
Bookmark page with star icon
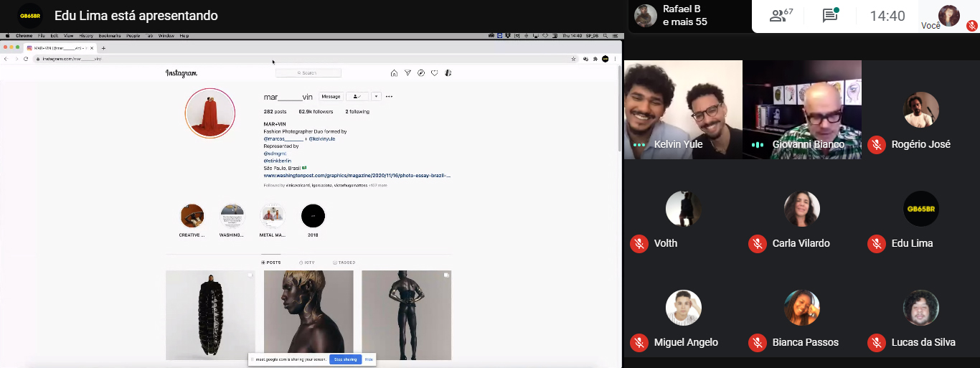point(573,59)
